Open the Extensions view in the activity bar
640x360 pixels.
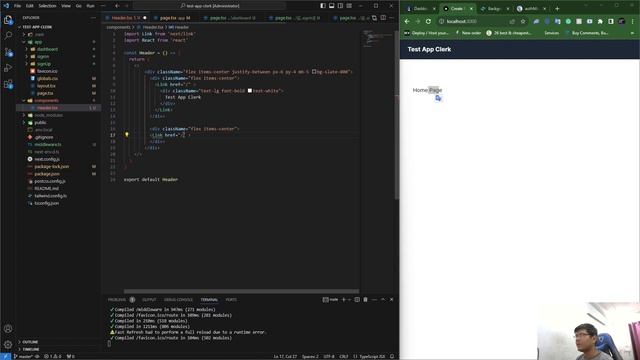point(8,84)
